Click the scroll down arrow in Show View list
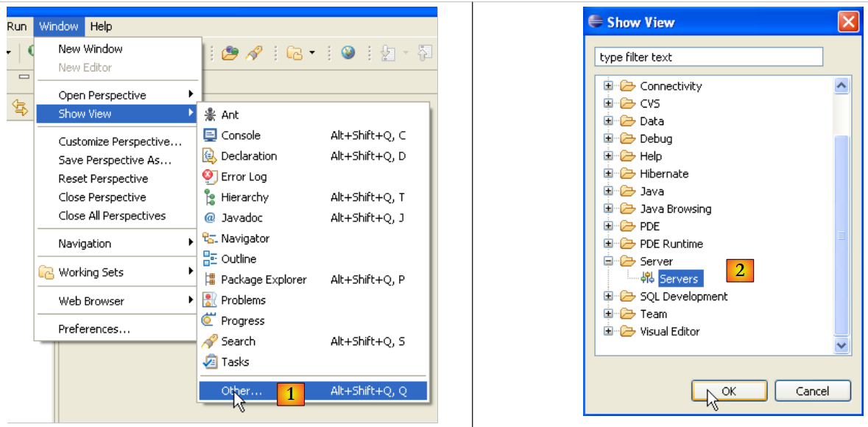The image size is (868, 427). [842, 345]
